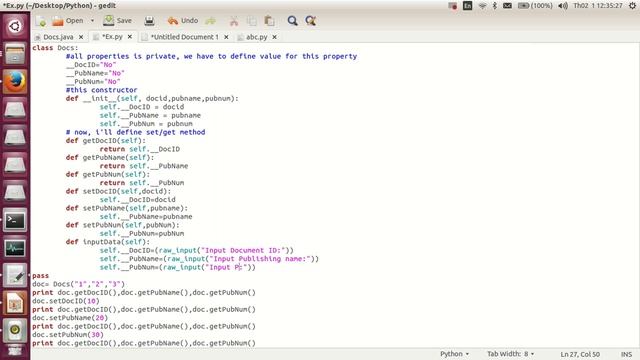Open the sound volume indicator
The image size is (640, 360).
click(563, 6)
